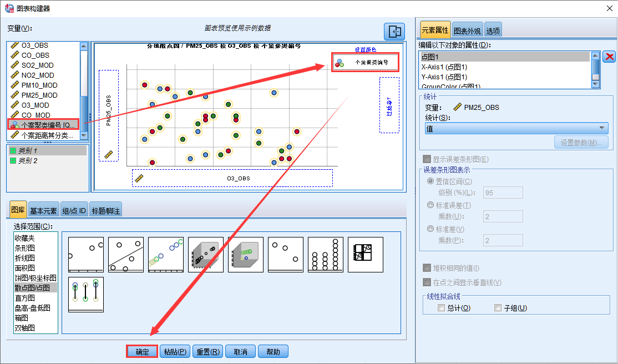
Task: Open the 标题/脚注 tab
Action: point(105,211)
